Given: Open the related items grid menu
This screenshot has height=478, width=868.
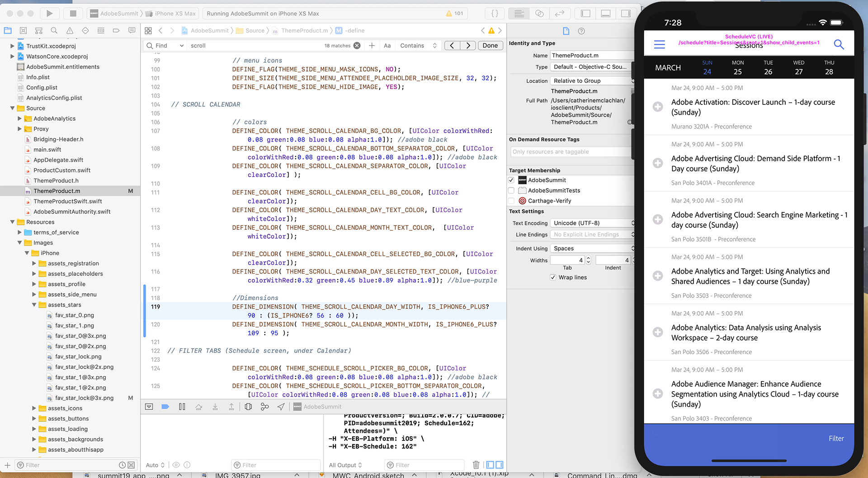Looking at the screenshot, I should [x=148, y=31].
